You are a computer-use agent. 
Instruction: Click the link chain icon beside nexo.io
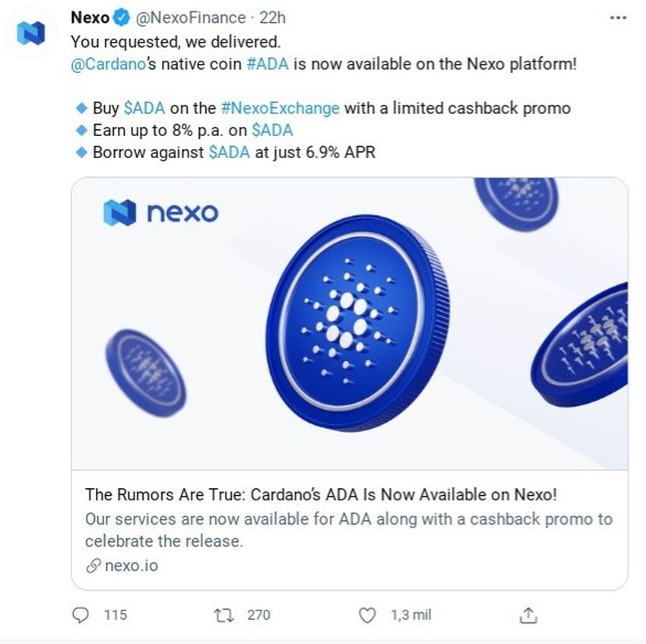tap(93, 566)
